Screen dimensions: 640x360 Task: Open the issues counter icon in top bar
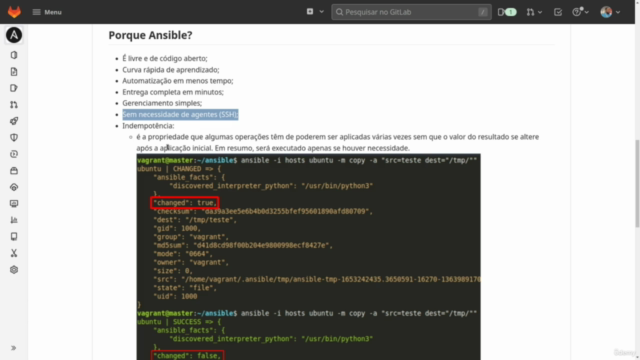click(x=507, y=12)
